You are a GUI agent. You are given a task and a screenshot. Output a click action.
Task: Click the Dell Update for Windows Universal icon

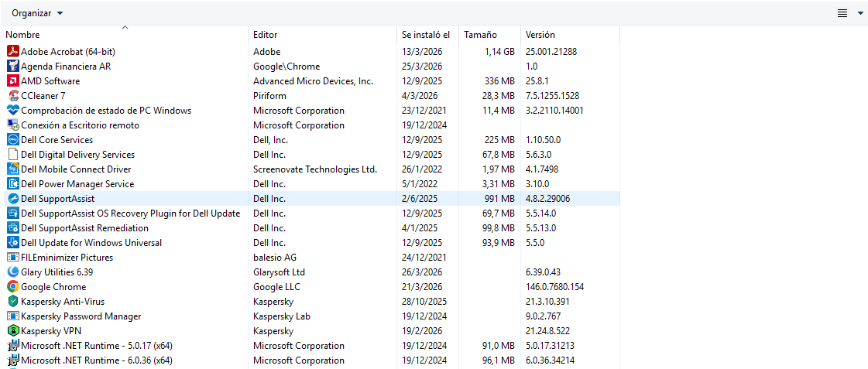click(12, 243)
